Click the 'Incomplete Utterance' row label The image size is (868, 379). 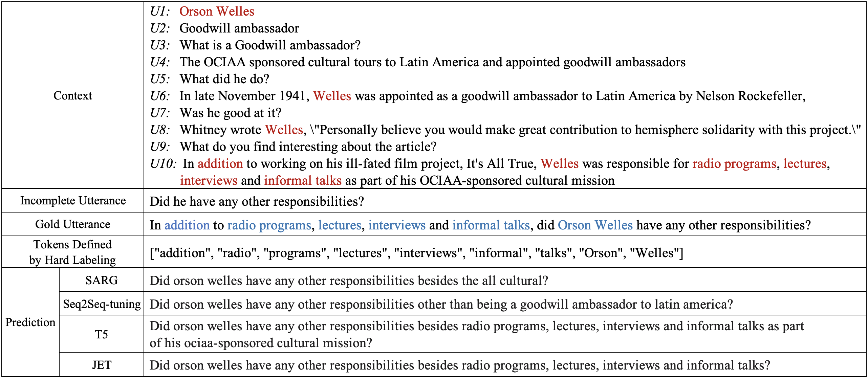(x=73, y=201)
